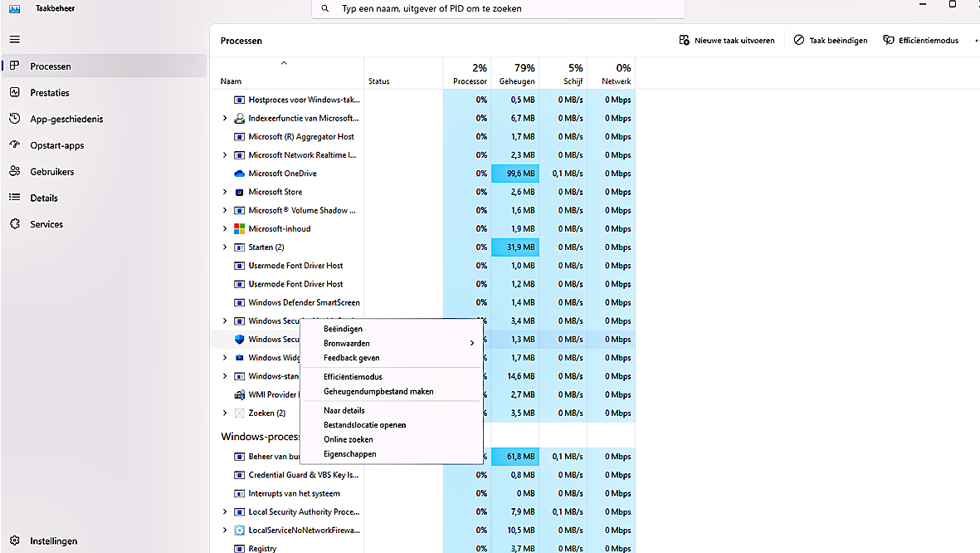This screenshot has height=553, width=980.
Task: Click the Windows Security shield icon
Action: coord(239,339)
